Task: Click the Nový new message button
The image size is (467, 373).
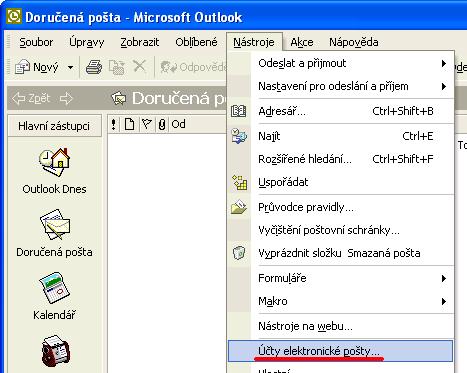Action: (37, 67)
